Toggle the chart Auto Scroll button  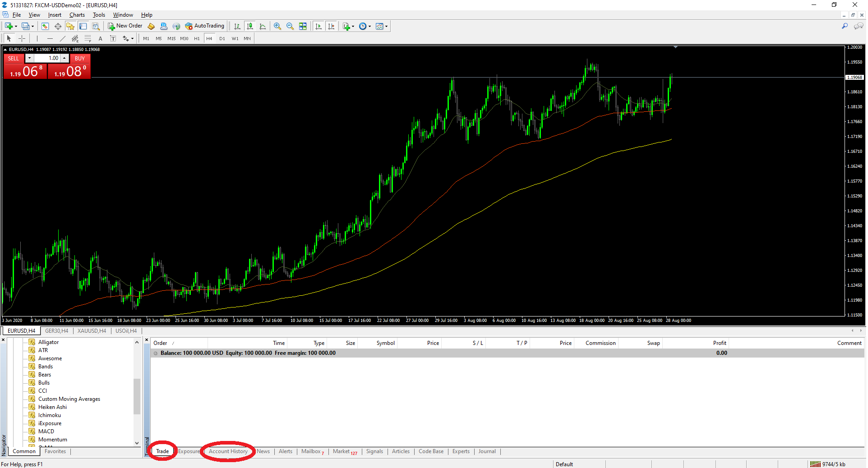coord(319,26)
